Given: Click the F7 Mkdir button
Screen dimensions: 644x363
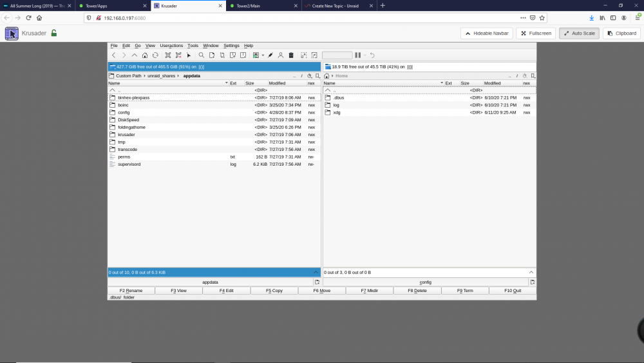Looking at the screenshot, I should coord(370,290).
